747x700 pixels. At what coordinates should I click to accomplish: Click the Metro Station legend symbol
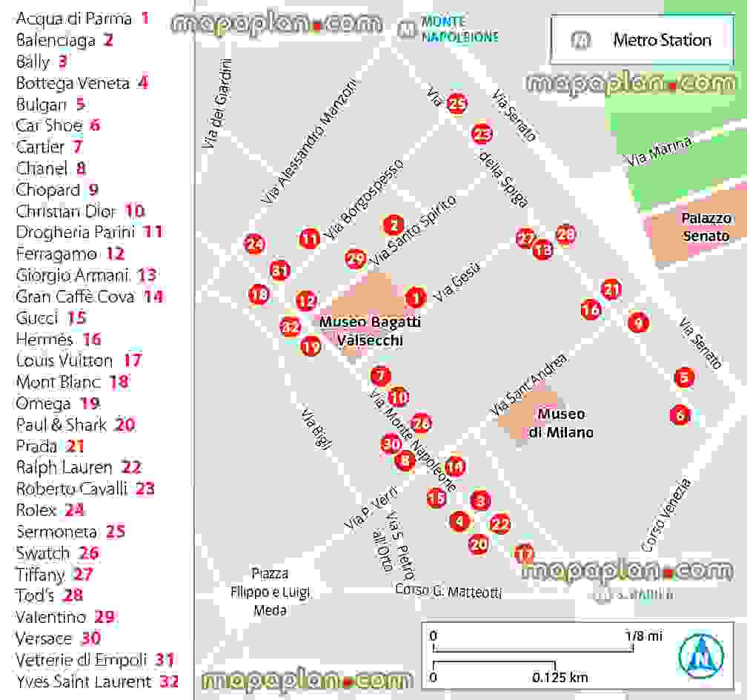point(581,40)
